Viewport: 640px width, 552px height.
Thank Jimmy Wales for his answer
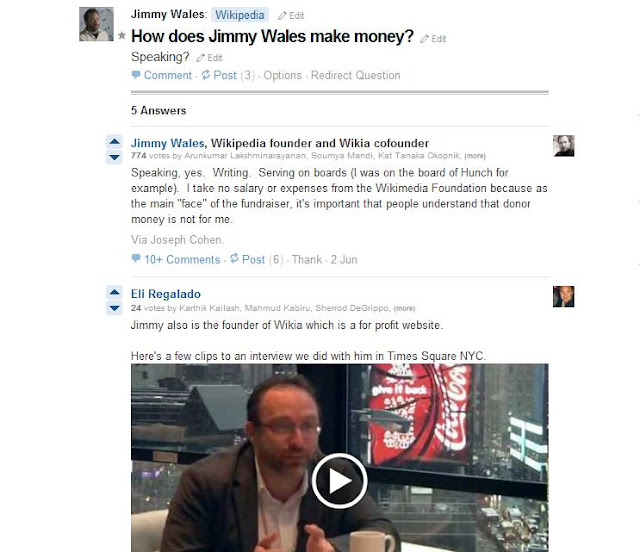click(307, 260)
